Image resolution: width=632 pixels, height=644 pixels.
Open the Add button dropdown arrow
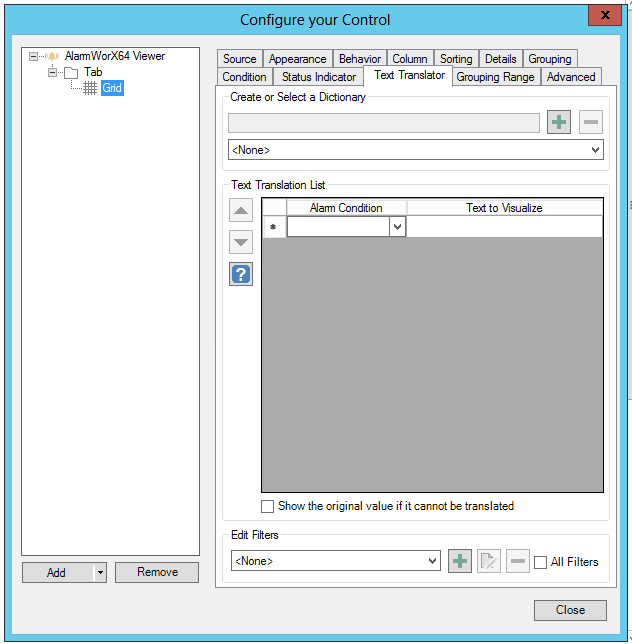point(100,573)
